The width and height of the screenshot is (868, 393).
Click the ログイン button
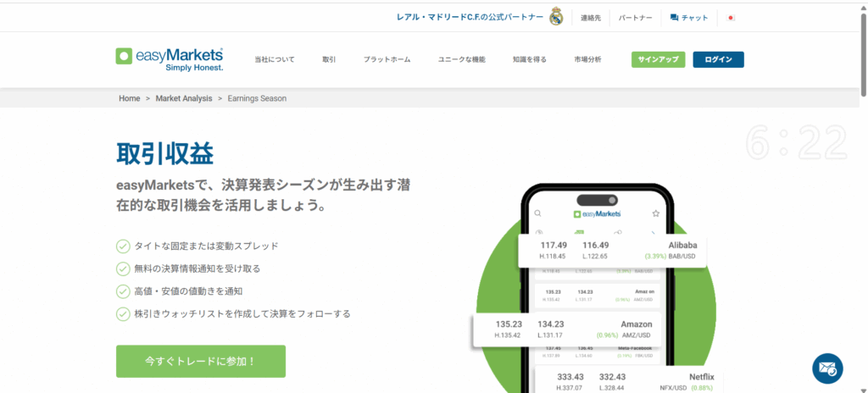719,60
